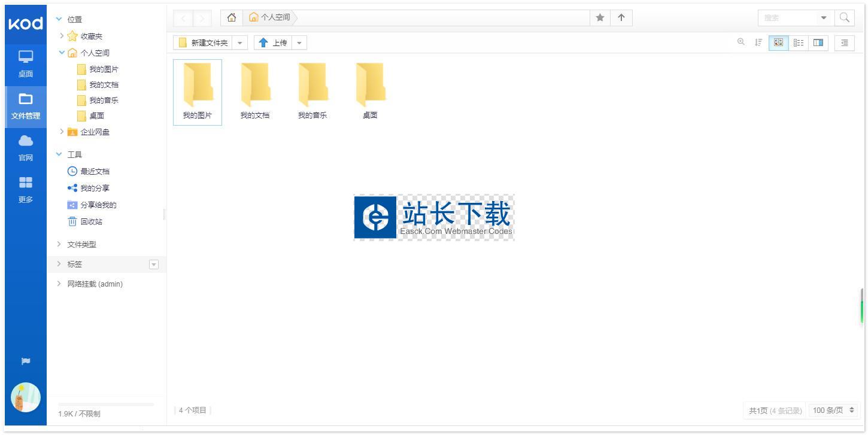This screenshot has height=435, width=868.
Task: Switch to icon grid view
Action: coord(778,42)
